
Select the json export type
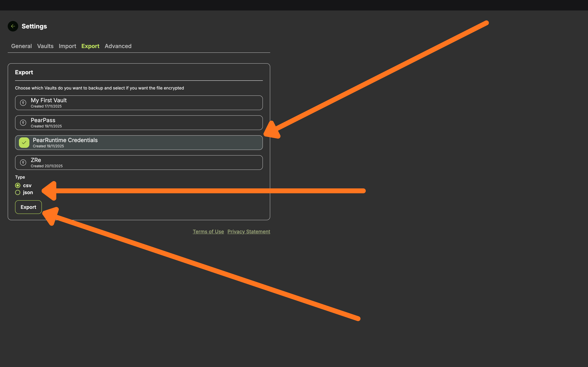pyautogui.click(x=18, y=192)
